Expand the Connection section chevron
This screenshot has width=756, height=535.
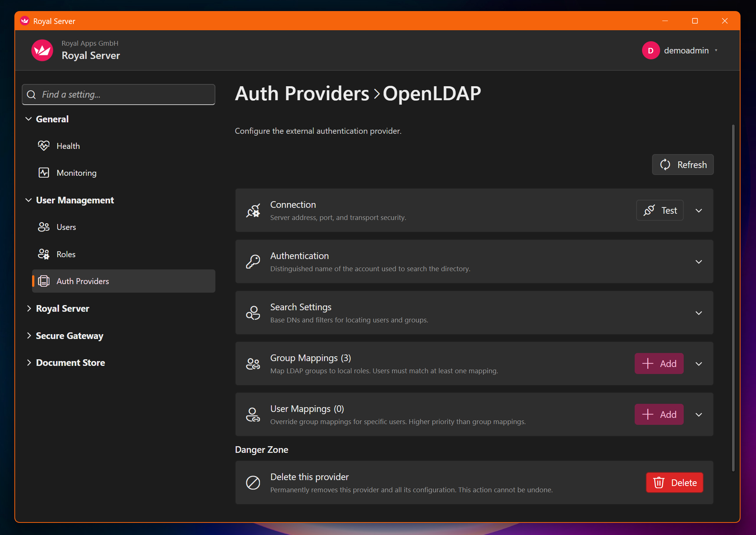pos(698,211)
